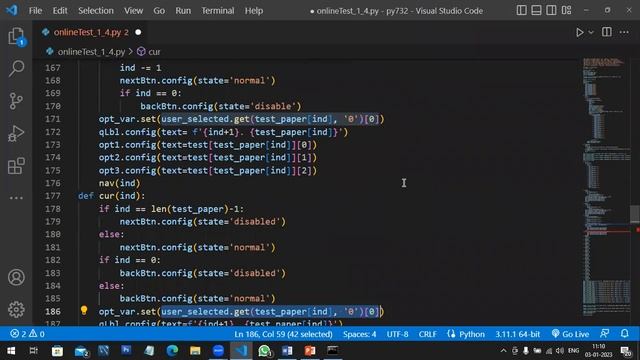Open feedback icon in status bar

pyautogui.click(x=605, y=333)
